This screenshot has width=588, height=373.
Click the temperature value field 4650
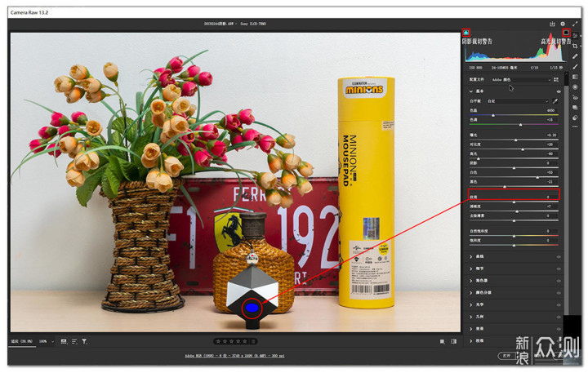coord(551,110)
